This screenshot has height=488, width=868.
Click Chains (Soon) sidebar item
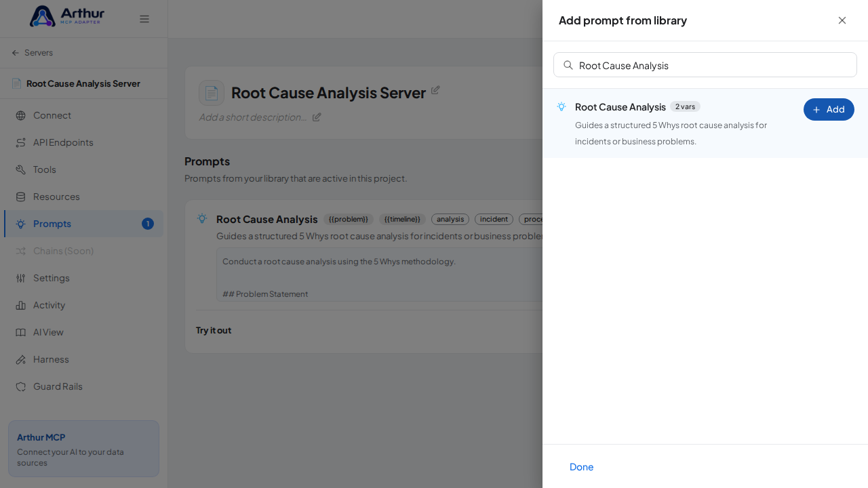click(83, 251)
